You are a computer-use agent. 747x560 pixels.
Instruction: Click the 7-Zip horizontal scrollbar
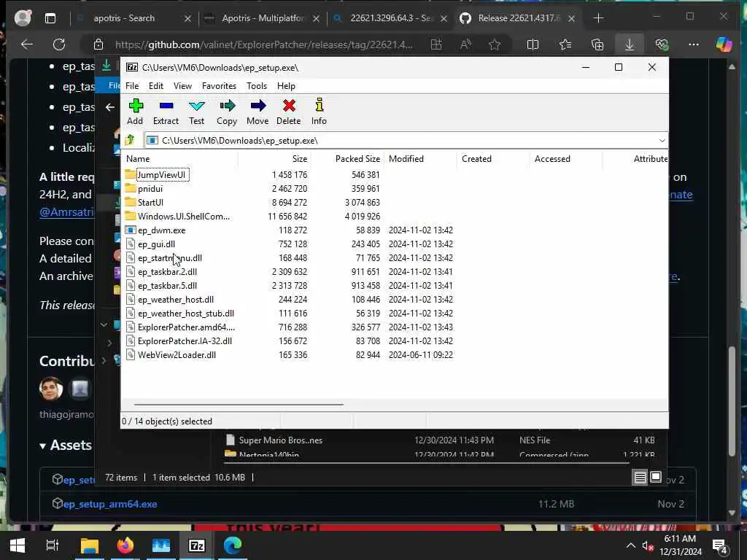click(x=239, y=404)
